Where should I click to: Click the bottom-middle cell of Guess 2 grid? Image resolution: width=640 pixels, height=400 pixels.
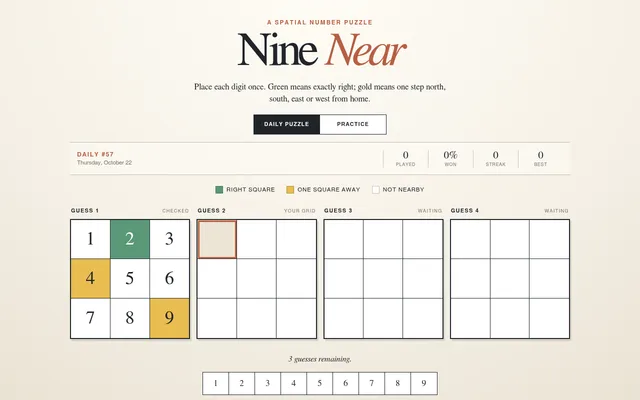tap(257, 318)
